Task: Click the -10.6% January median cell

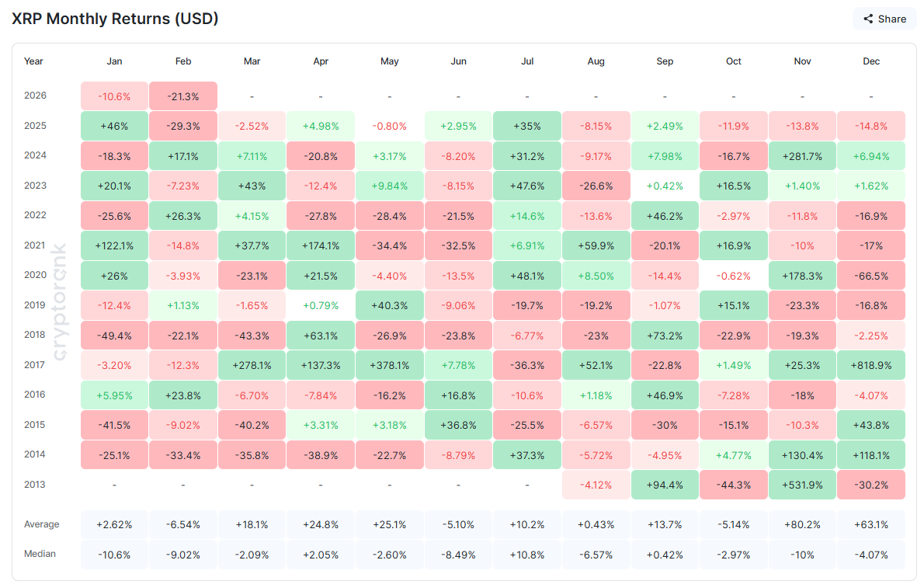Action: [113, 555]
